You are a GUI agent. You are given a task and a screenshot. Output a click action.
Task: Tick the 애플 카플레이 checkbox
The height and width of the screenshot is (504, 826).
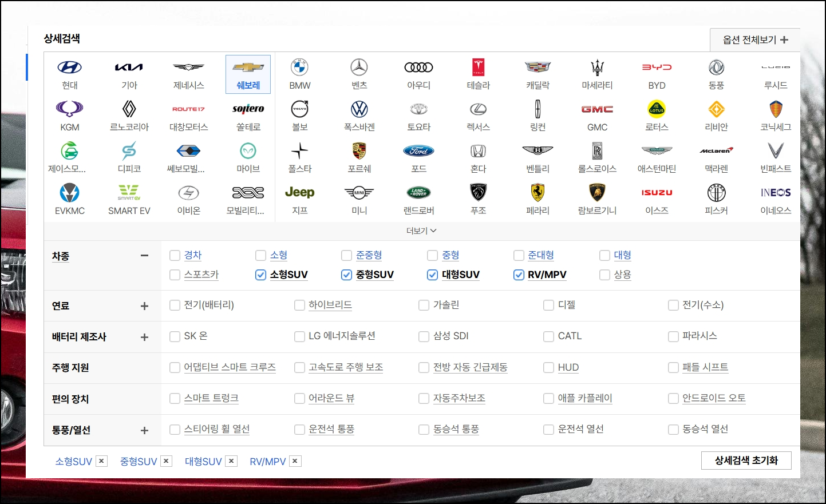[x=549, y=398]
